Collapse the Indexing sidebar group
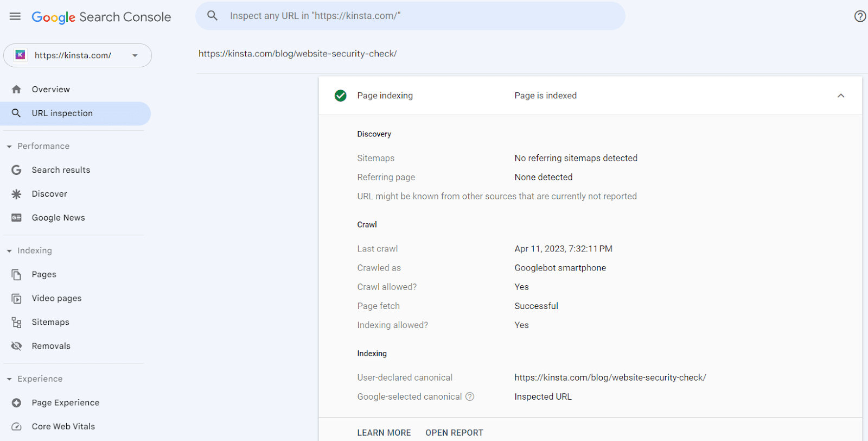868x441 pixels. pyautogui.click(x=9, y=251)
